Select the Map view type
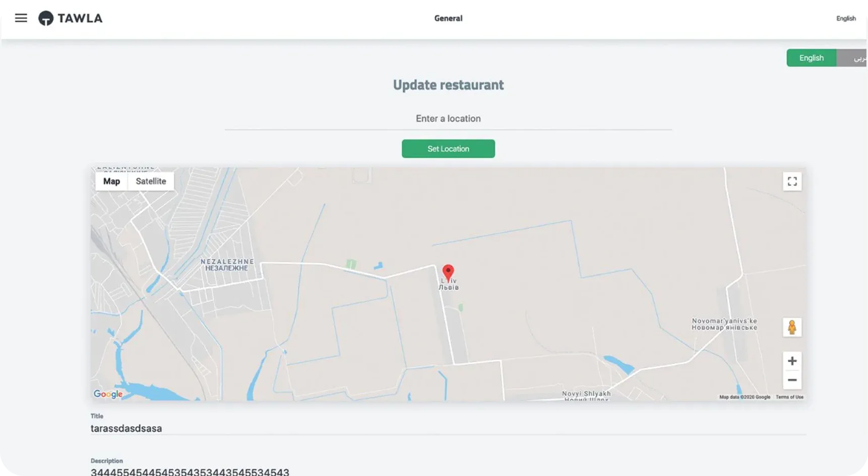 [111, 181]
